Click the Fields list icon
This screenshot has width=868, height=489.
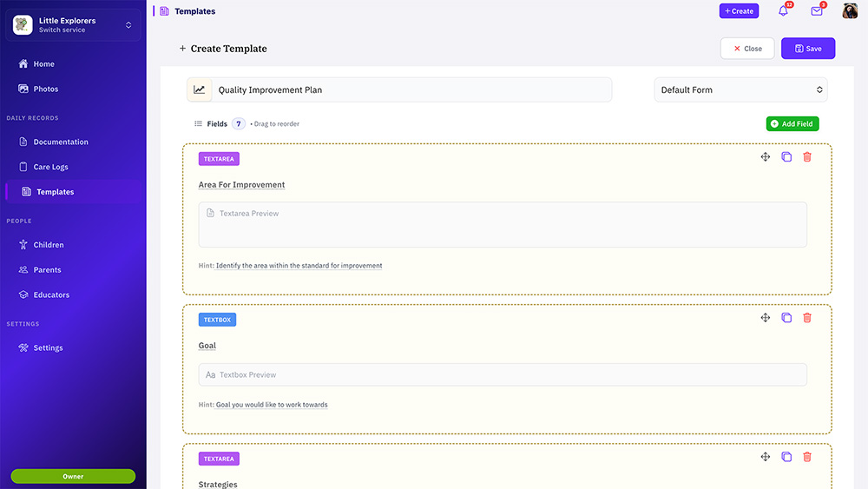pos(198,123)
